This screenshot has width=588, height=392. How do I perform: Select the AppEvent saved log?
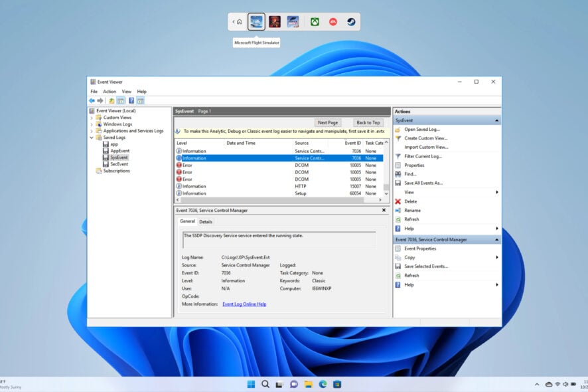click(120, 151)
